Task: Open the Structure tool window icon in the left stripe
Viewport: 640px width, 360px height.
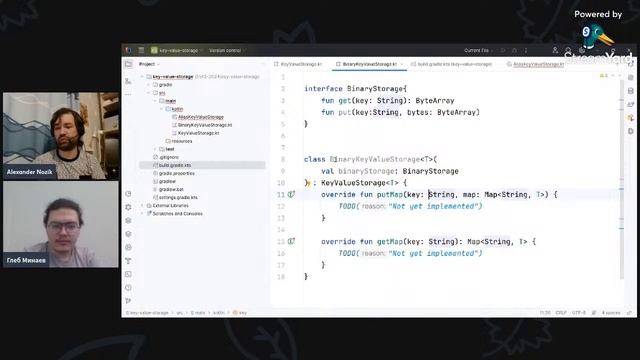Action: coord(129,81)
